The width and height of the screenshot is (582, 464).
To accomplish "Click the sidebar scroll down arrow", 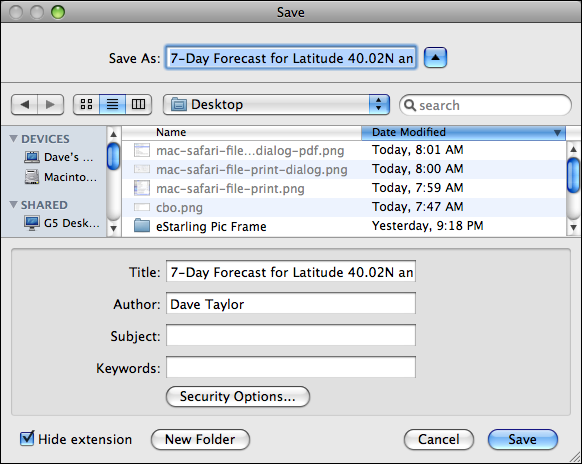I will tap(114, 228).
